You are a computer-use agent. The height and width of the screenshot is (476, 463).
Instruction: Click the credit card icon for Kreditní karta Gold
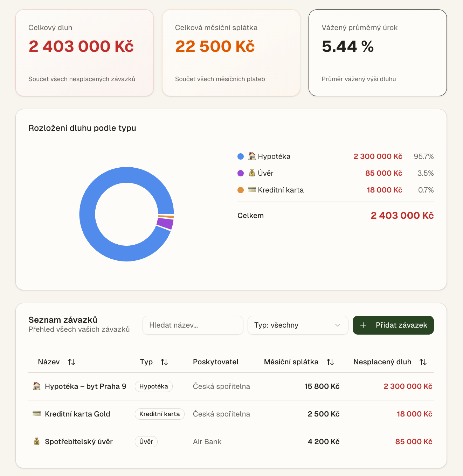point(36,414)
